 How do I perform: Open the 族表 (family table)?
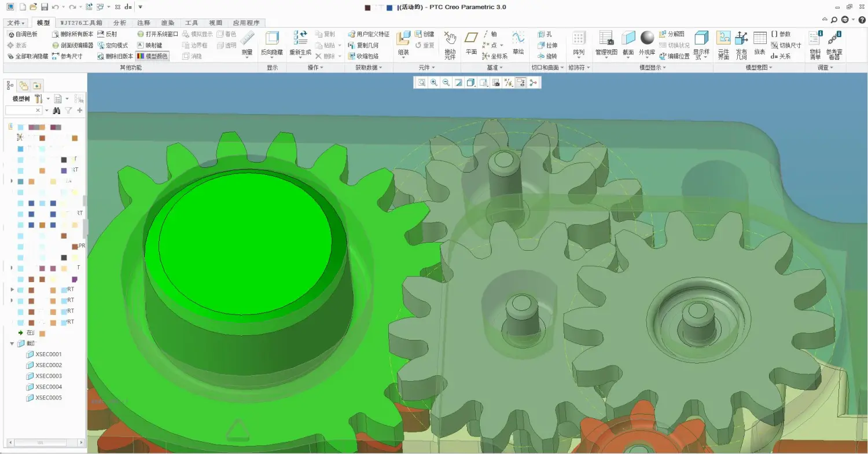click(760, 44)
